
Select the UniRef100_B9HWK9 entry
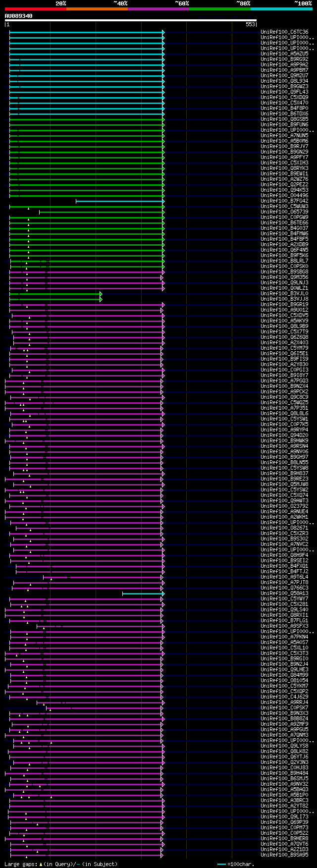[284, 441]
